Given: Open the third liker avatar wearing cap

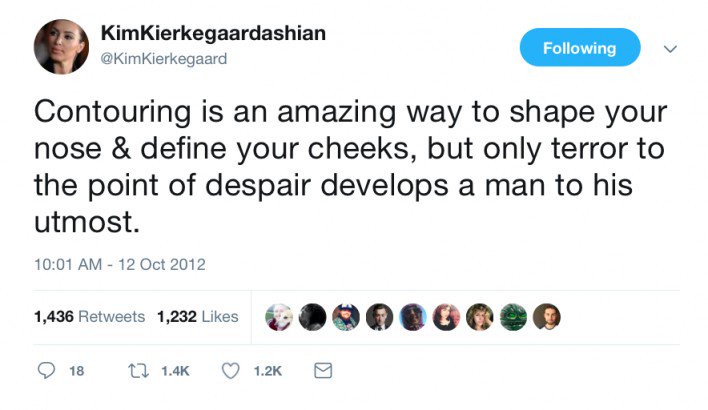Looking at the screenshot, I should pos(347,317).
